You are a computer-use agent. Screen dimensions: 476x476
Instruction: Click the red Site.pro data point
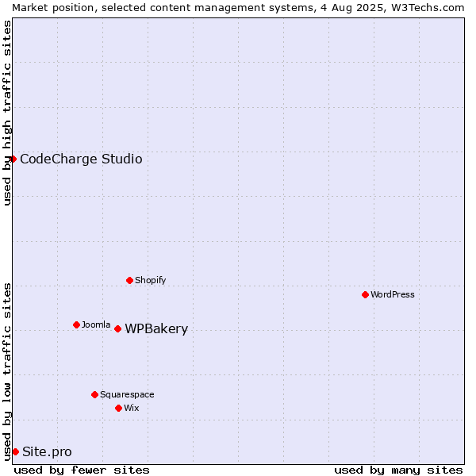coord(16,451)
